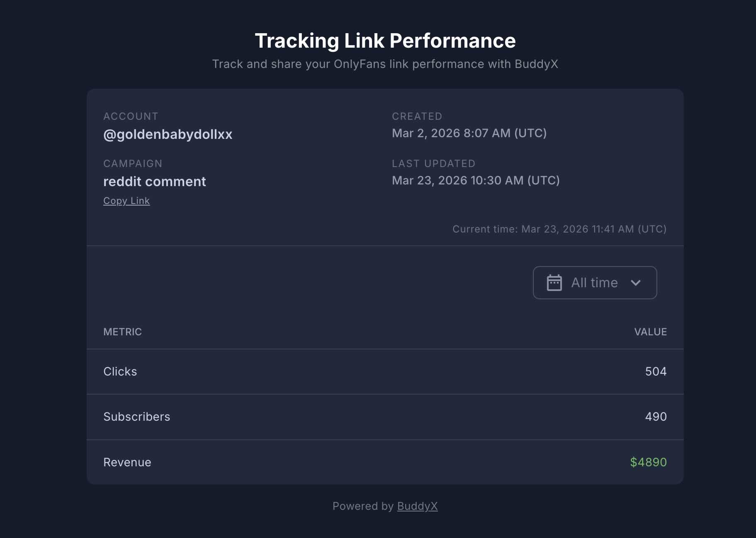
Task: Click the Last Updated timestamp value
Action: [476, 180]
